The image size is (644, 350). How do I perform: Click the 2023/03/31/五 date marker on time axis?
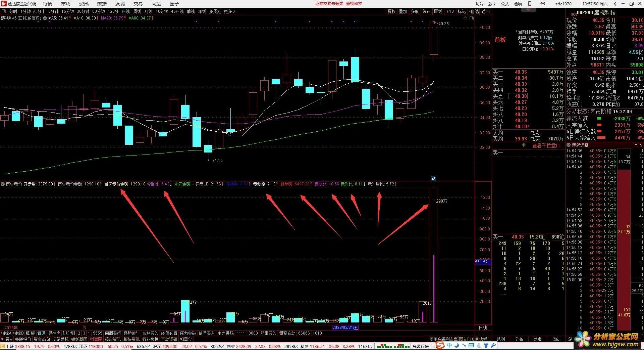tap(345, 327)
